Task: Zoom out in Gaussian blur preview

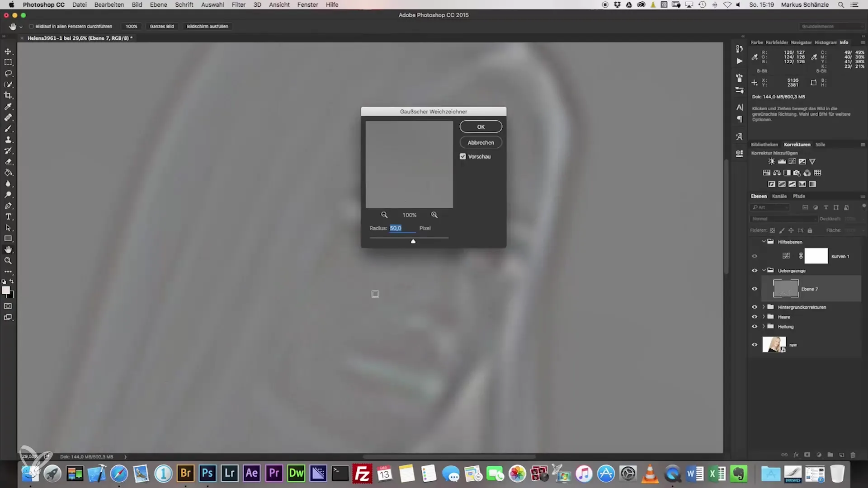Action: (x=384, y=215)
